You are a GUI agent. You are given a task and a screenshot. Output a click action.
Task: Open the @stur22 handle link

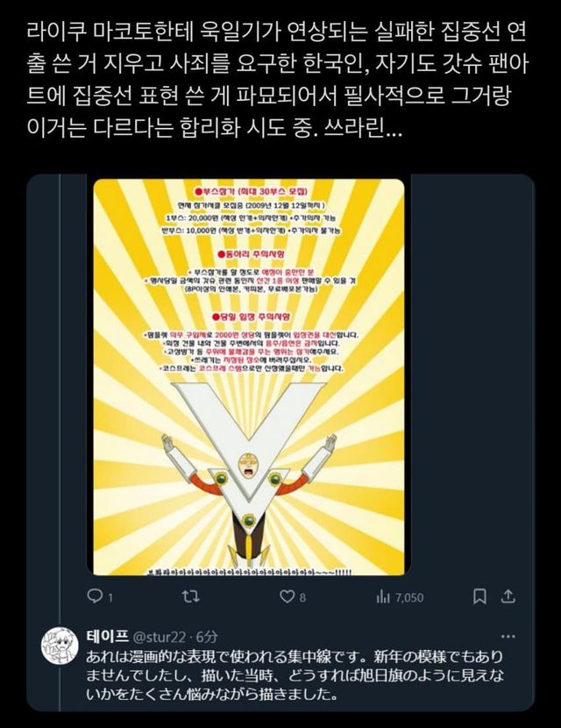(x=160, y=637)
